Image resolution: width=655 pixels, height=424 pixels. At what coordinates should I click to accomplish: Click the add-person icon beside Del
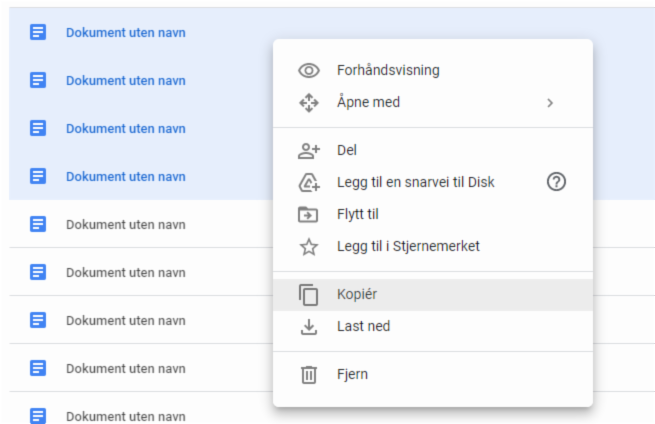(x=309, y=151)
